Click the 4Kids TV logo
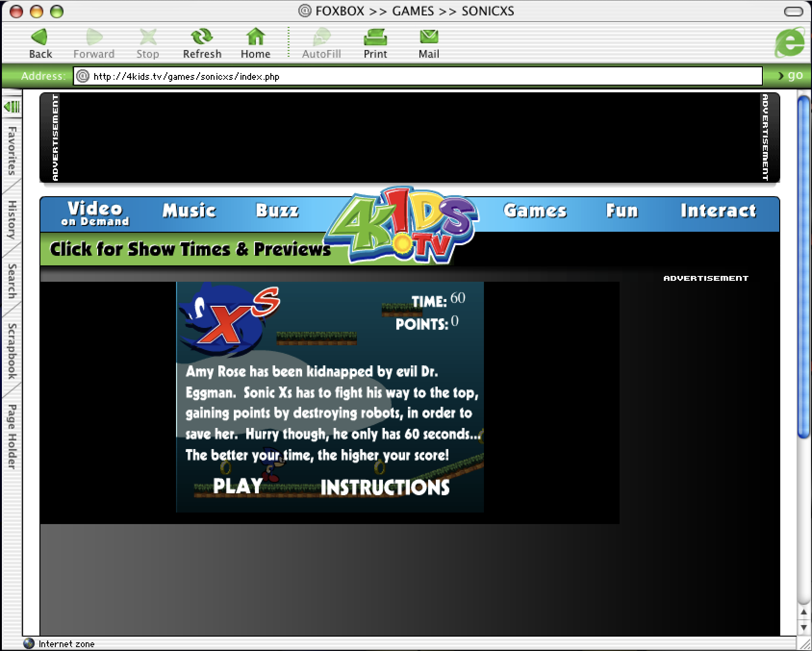The height and width of the screenshot is (651, 812). (x=402, y=226)
